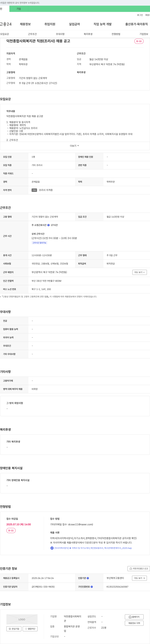Image resolution: width=150 pixels, height=644 pixels.
Task: Jump to the 근무조건 section tab
Action: pos(32,34)
